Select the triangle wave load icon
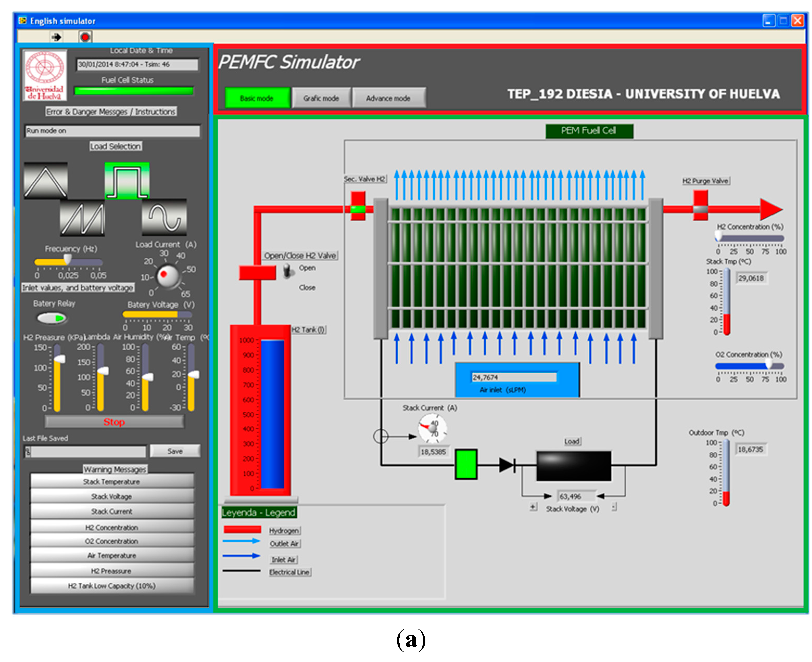The width and height of the screenshot is (812, 662). 46,181
